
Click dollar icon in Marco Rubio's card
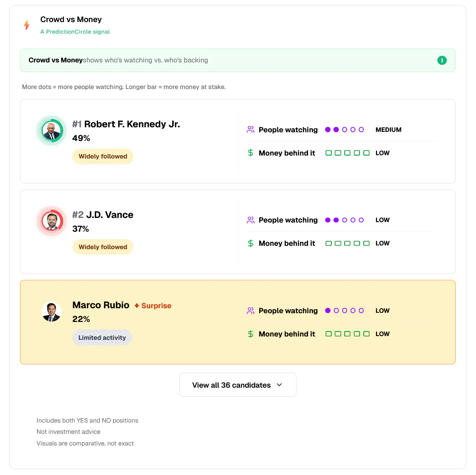pyautogui.click(x=250, y=334)
